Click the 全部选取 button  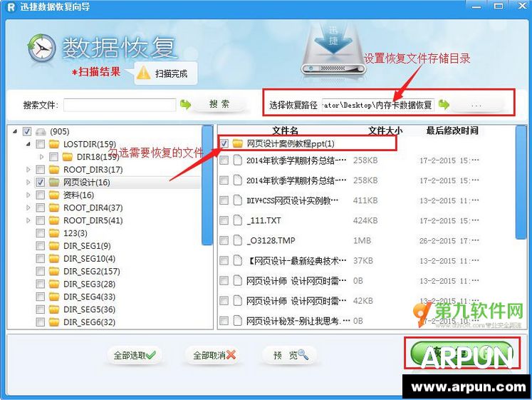pos(135,356)
